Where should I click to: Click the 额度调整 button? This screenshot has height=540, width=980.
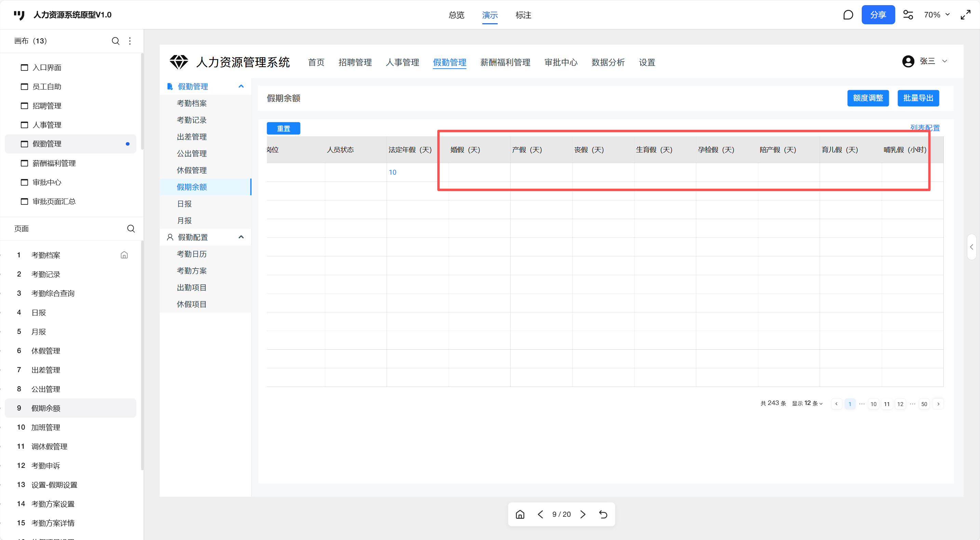[868, 98]
